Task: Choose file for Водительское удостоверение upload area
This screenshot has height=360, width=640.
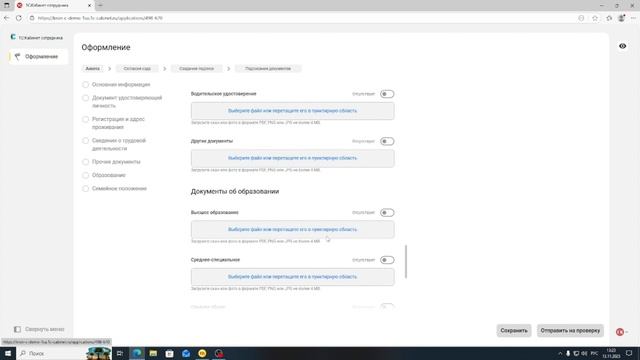Action: pos(293,111)
